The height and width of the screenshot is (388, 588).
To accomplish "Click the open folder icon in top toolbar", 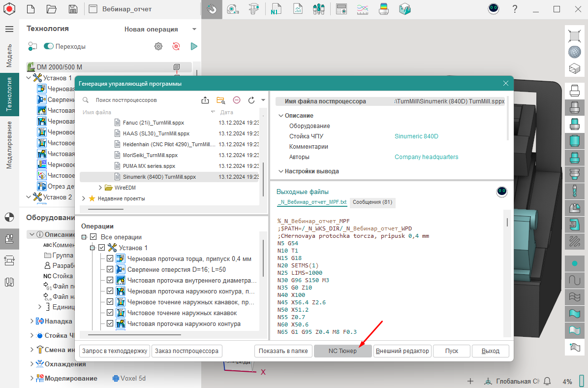I will (x=51, y=9).
